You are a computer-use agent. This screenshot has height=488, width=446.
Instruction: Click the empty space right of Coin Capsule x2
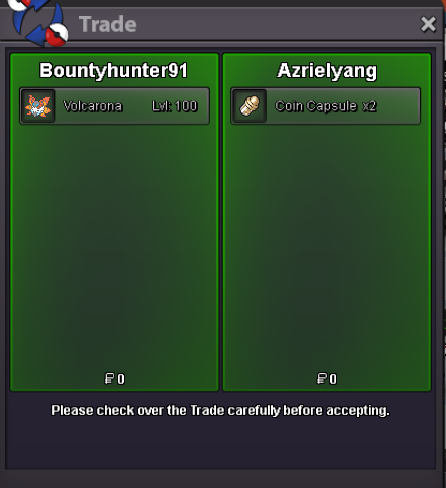[398, 106]
